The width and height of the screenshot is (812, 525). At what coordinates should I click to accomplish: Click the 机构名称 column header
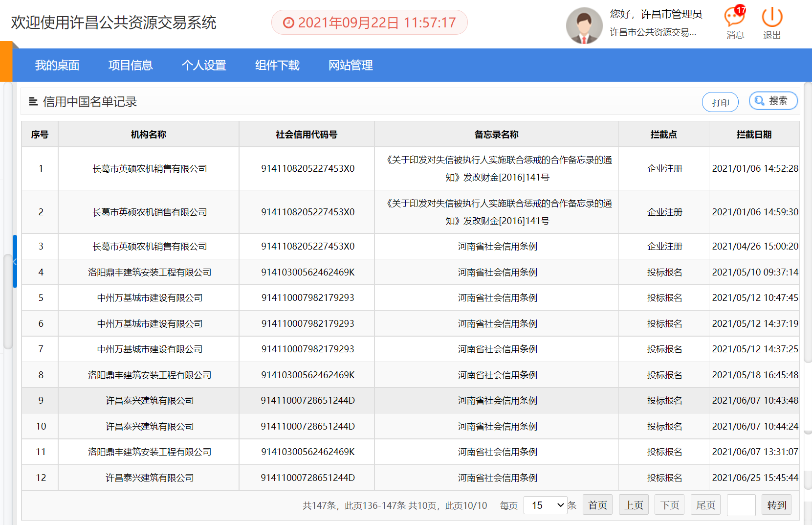pyautogui.click(x=149, y=134)
